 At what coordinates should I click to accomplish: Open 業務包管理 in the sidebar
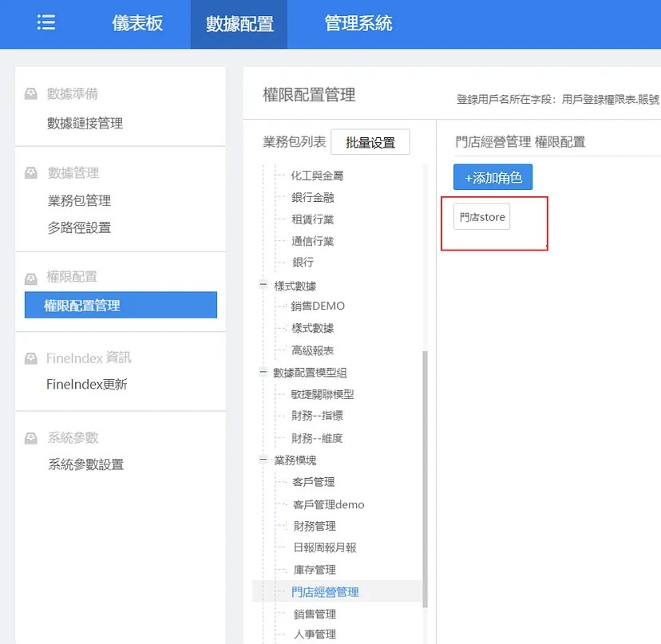(79, 200)
